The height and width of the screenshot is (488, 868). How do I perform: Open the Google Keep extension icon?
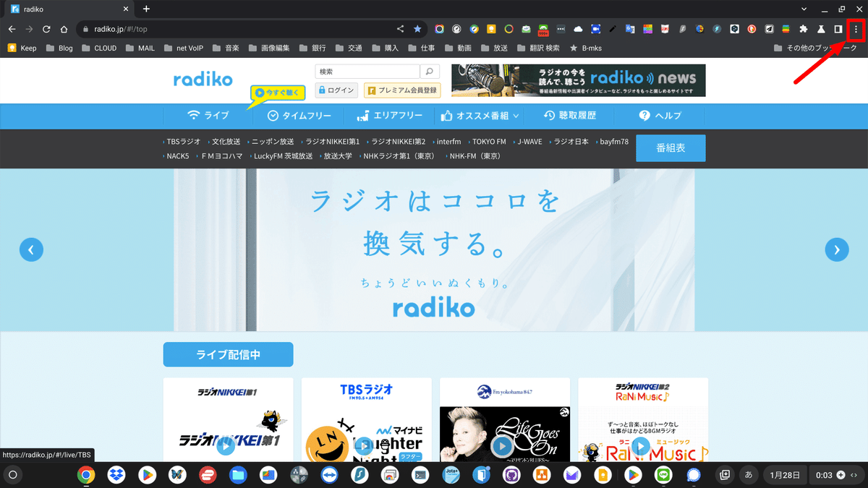(x=492, y=29)
